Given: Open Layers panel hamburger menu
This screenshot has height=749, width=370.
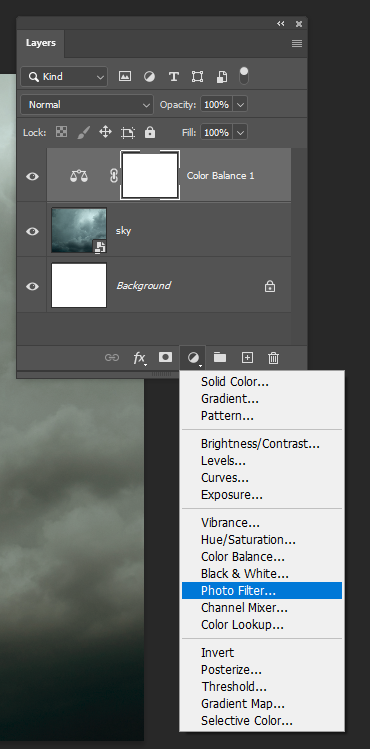Looking at the screenshot, I should coord(297,43).
